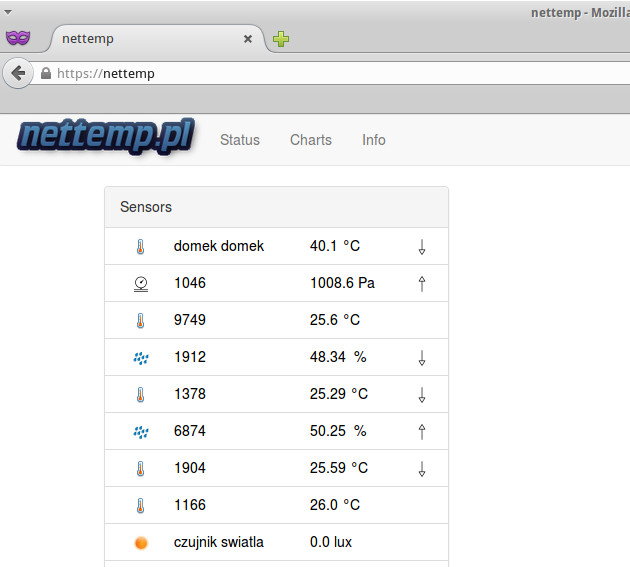Click humidity drops icon for sensor 1912
Screen dimensions: 630x567
pyautogui.click(x=141, y=358)
